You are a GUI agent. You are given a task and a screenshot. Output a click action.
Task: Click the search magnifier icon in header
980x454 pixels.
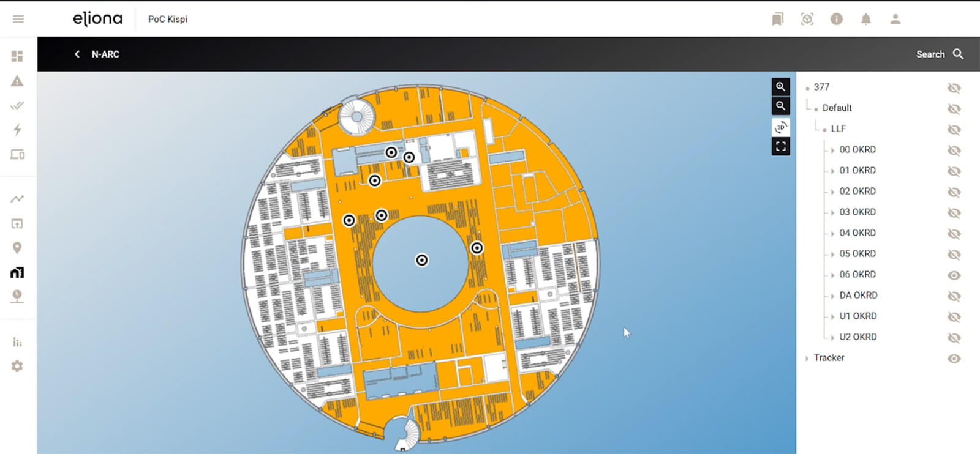(x=959, y=54)
